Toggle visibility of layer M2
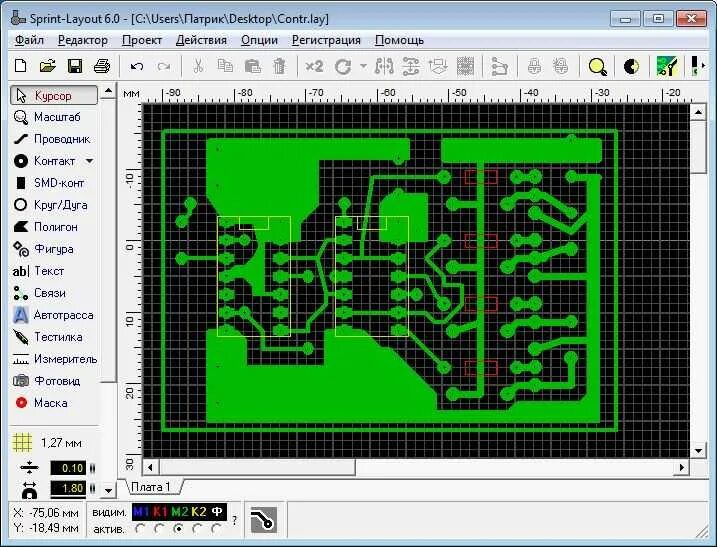This screenshot has width=717, height=547. tap(179, 512)
